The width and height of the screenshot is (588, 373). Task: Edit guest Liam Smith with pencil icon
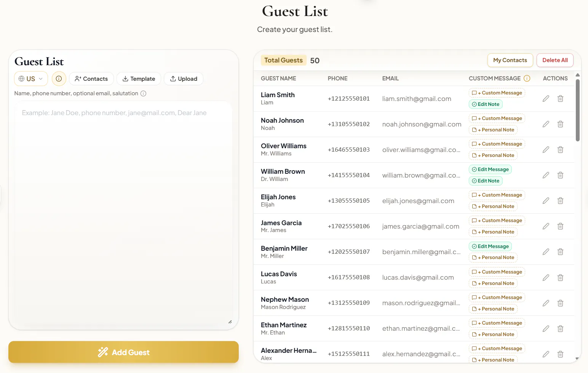pyautogui.click(x=546, y=99)
